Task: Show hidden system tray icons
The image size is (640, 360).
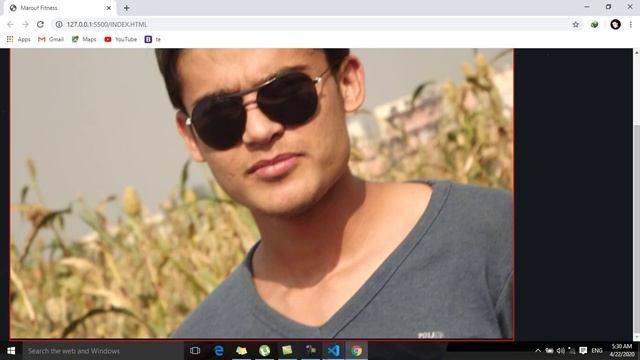Action: pos(538,351)
